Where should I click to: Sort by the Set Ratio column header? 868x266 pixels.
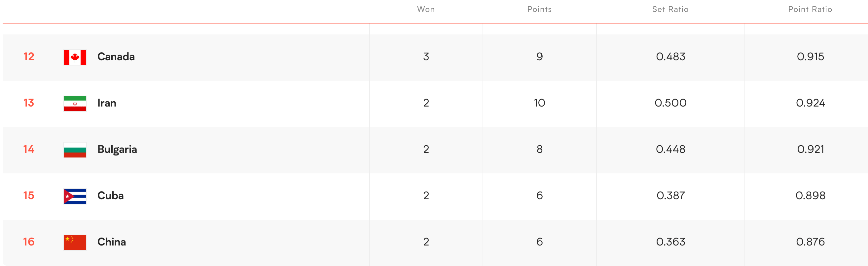tap(670, 10)
